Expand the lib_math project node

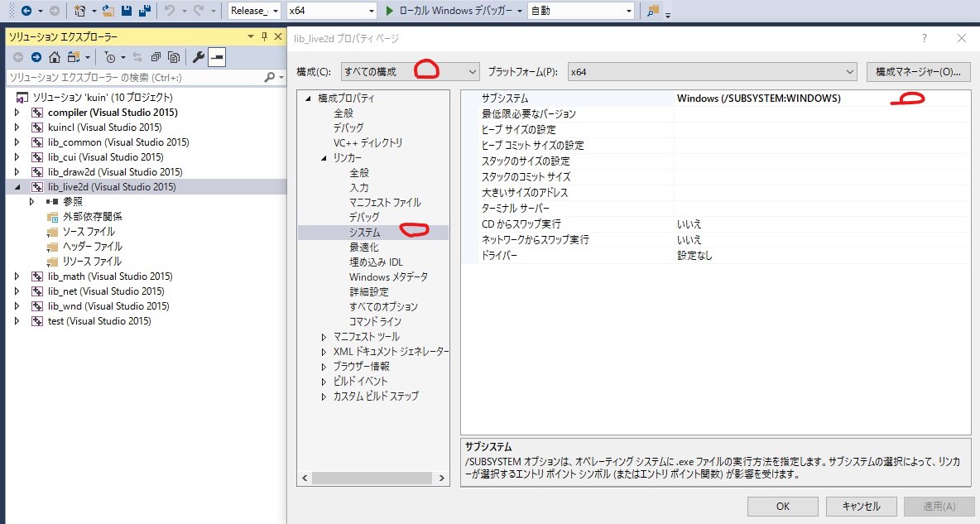[x=17, y=276]
